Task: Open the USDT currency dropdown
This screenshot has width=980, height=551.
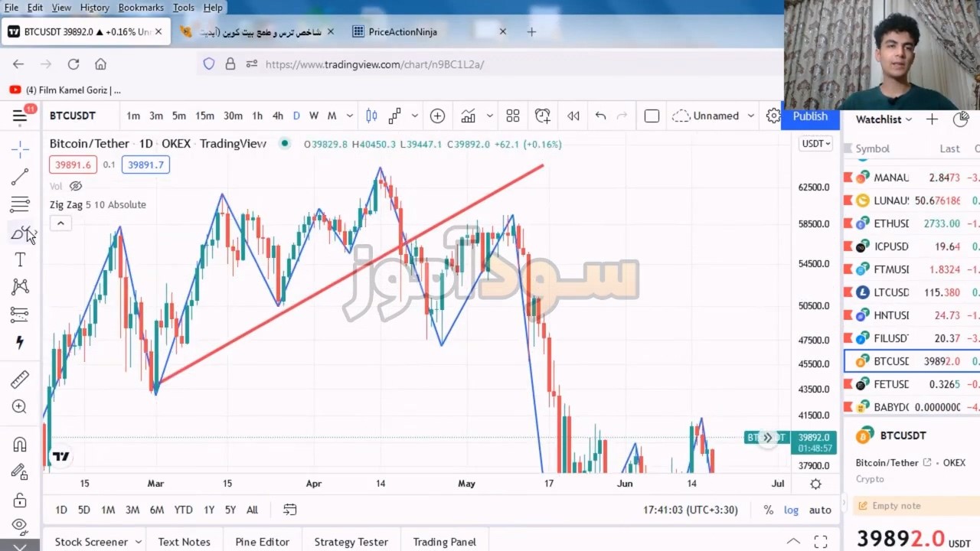Action: point(815,144)
